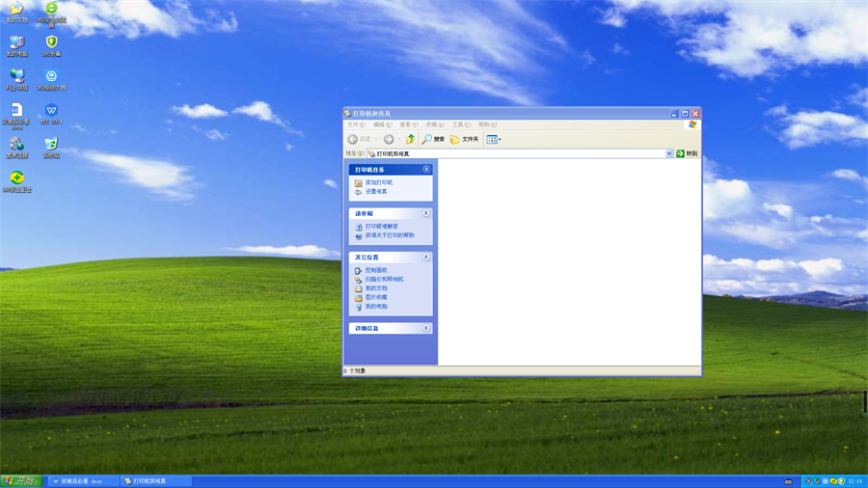Click the Go (转到) button
The image size is (868, 488).
[x=687, y=153]
